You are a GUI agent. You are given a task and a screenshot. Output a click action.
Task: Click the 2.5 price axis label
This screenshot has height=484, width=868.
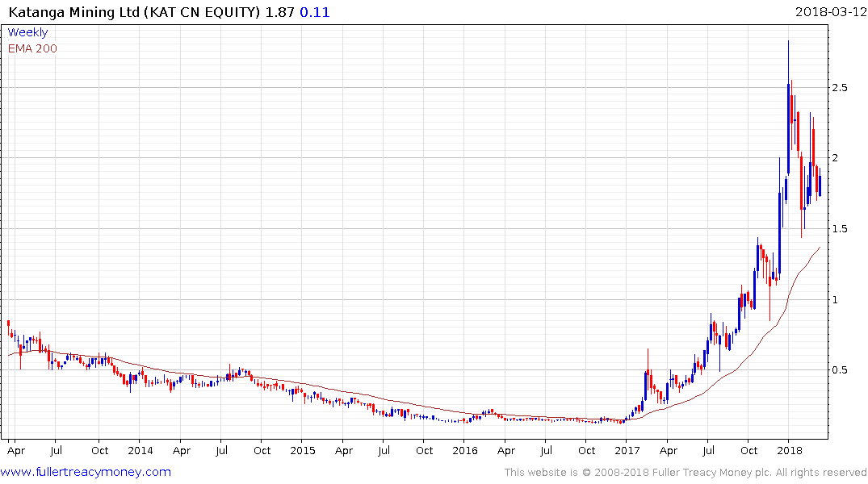[840, 87]
